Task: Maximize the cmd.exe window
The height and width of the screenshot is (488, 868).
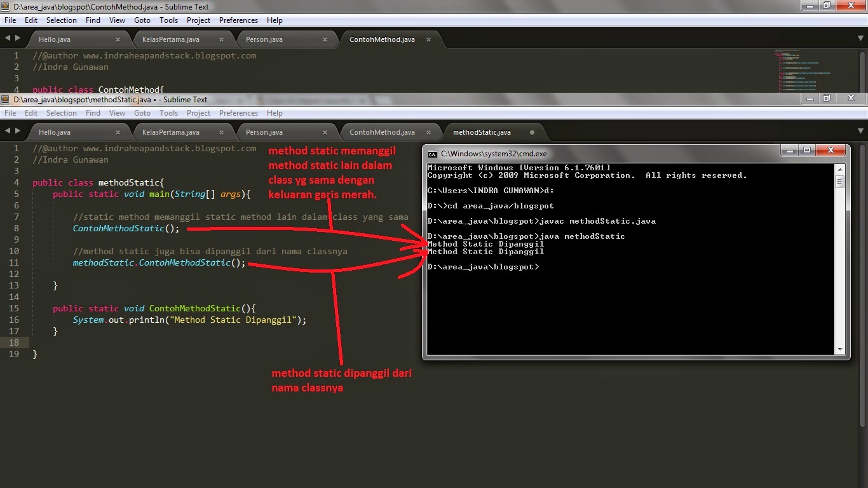Action: 807,151
